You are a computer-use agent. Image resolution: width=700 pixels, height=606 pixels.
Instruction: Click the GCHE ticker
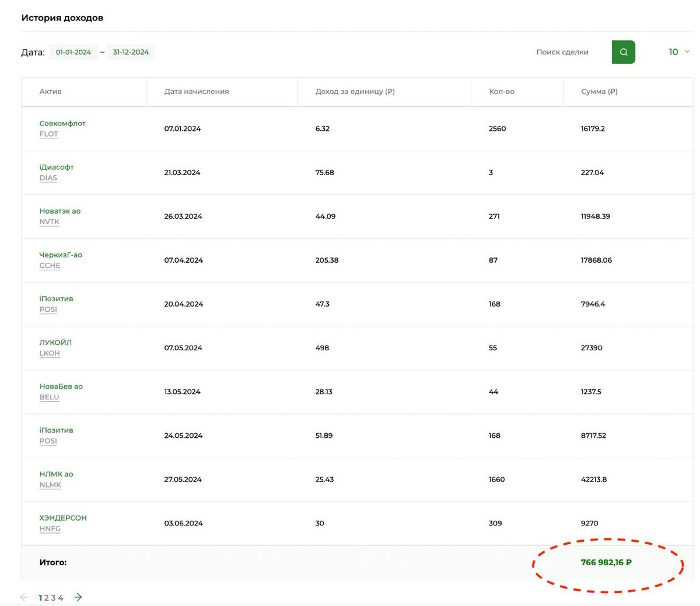pyautogui.click(x=50, y=266)
